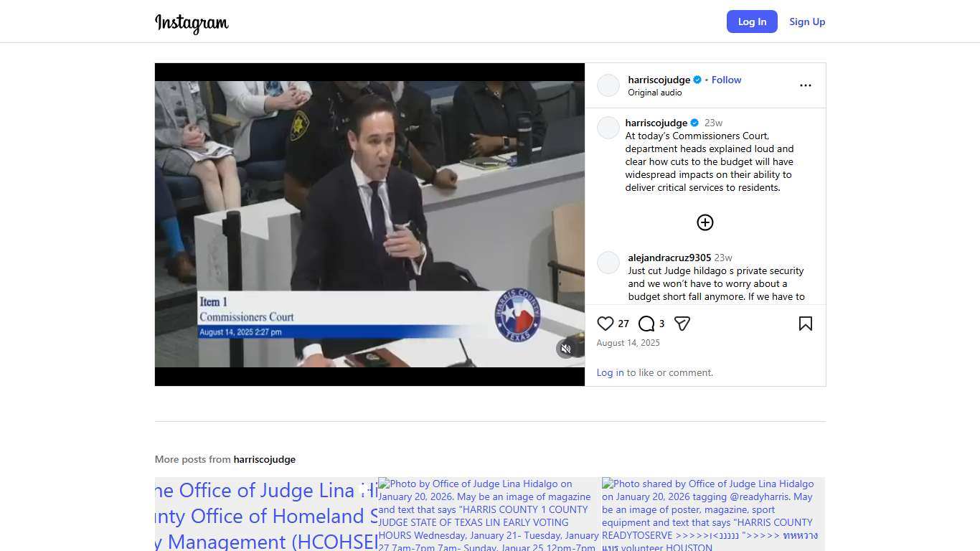The height and width of the screenshot is (551, 980).
Task: Open the Sign Up link
Action: point(807,22)
